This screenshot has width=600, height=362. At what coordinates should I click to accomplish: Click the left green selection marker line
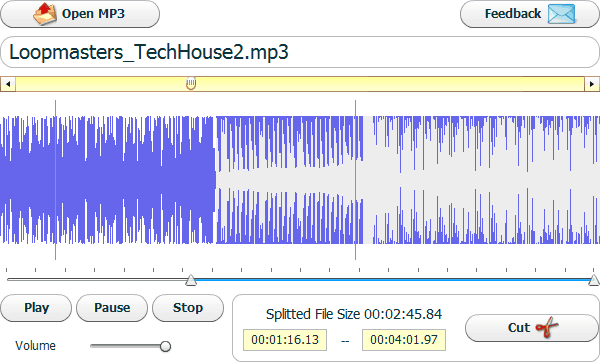[55, 180]
